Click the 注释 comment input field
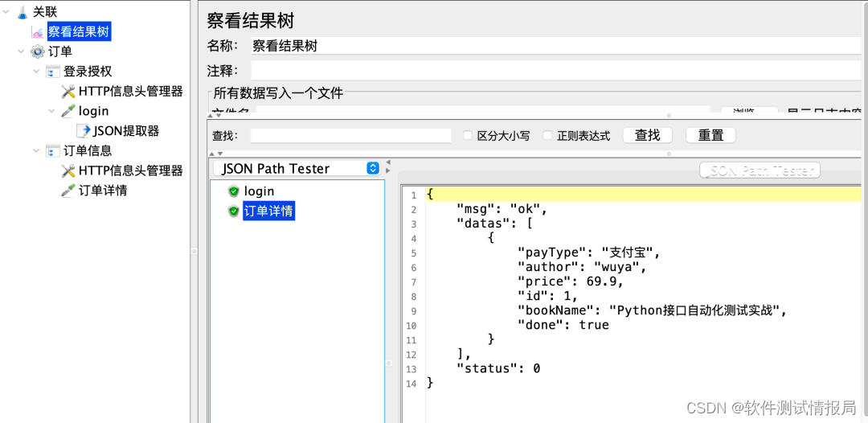 tap(556, 71)
